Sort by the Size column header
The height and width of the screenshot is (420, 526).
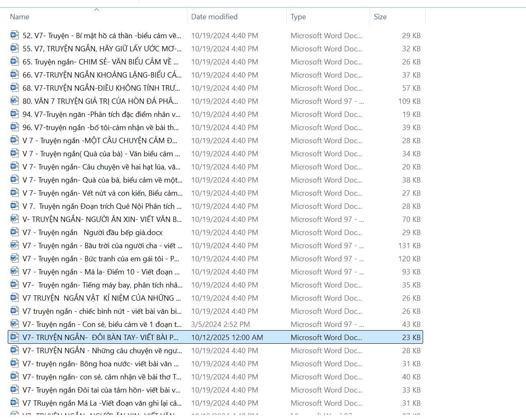point(380,17)
